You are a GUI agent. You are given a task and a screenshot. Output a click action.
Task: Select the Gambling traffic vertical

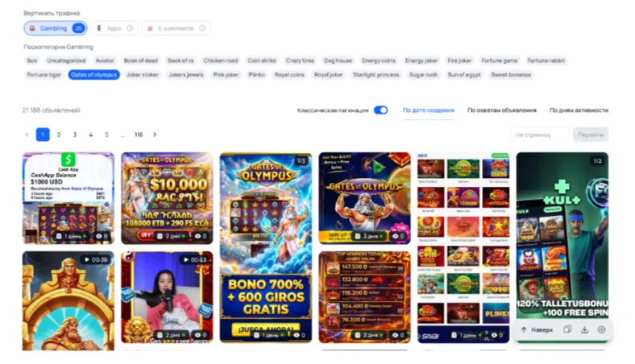[x=56, y=28]
